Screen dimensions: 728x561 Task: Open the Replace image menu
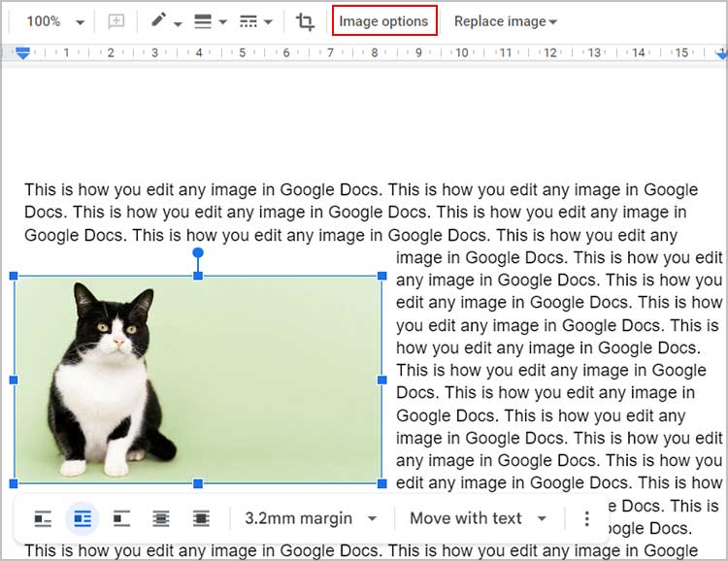(505, 21)
